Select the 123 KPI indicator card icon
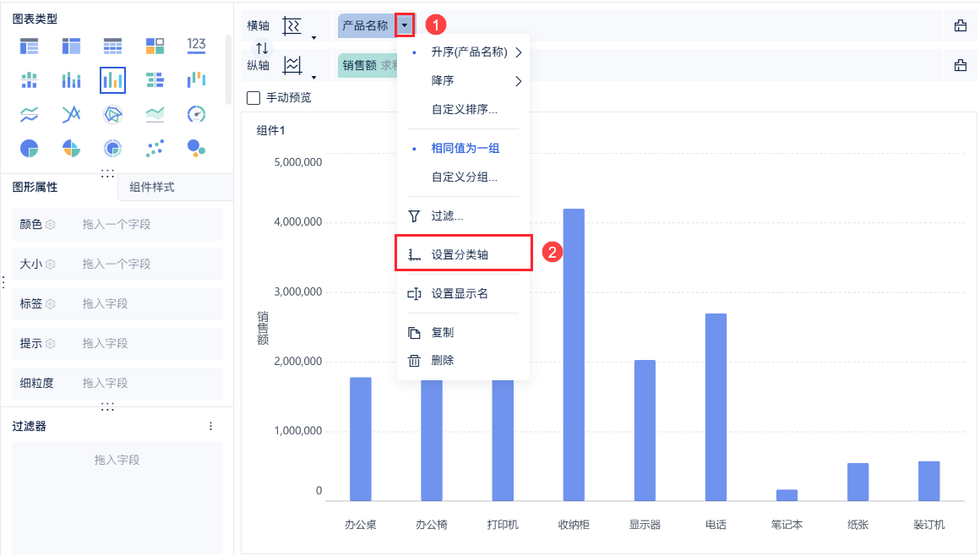This screenshot has width=980, height=556. click(x=196, y=45)
